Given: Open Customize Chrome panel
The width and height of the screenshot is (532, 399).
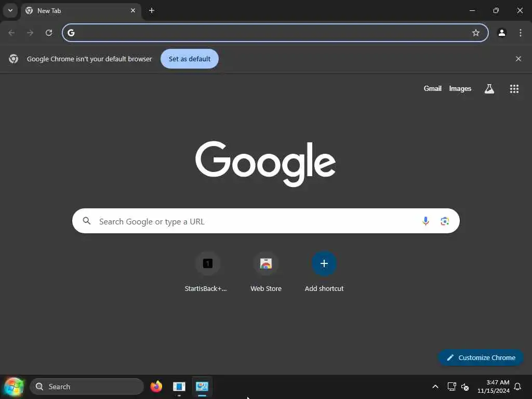Looking at the screenshot, I should 481,357.
